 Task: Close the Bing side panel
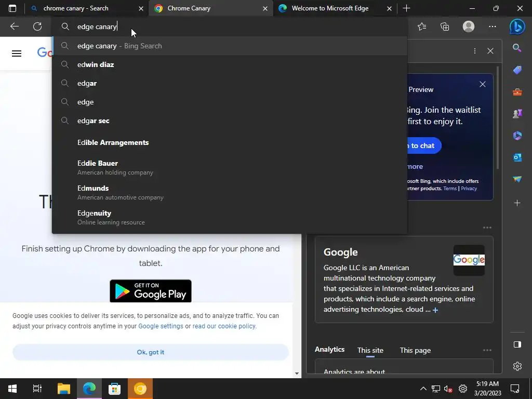click(490, 51)
